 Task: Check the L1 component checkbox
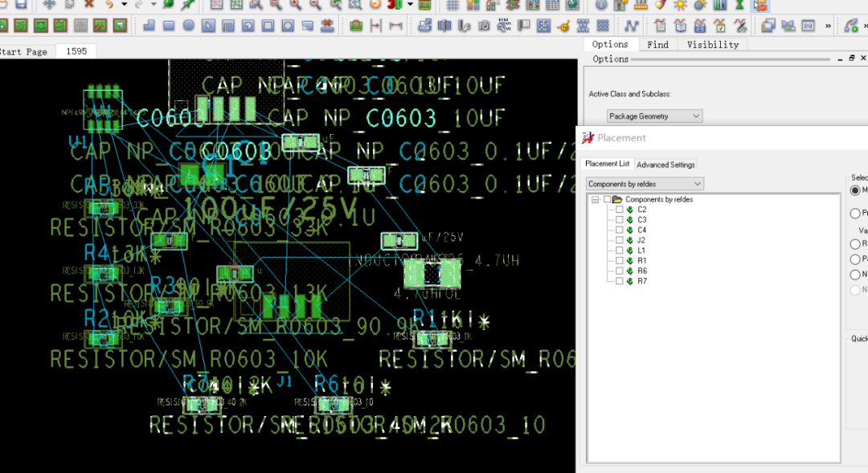pyautogui.click(x=620, y=251)
